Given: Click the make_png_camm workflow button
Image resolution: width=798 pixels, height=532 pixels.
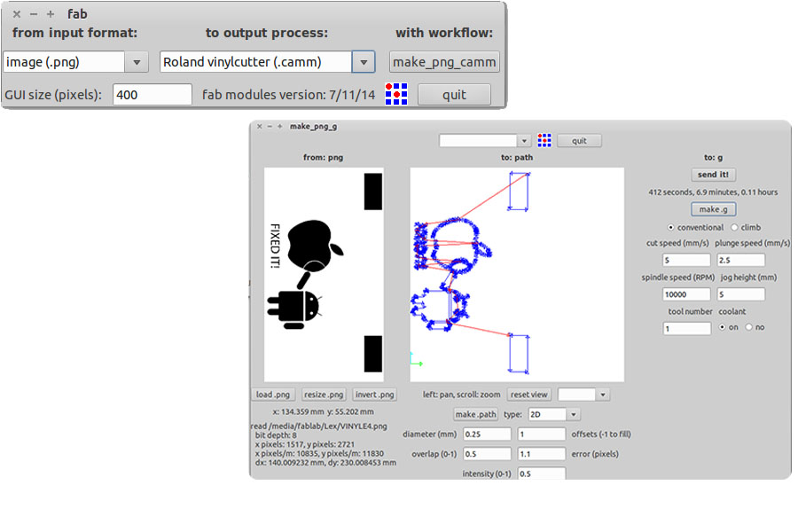Looking at the screenshot, I should point(444,62).
